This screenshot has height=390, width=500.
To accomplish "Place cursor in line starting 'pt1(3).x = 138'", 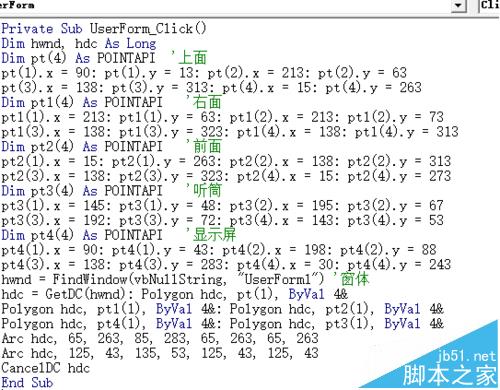I will [230, 132].
